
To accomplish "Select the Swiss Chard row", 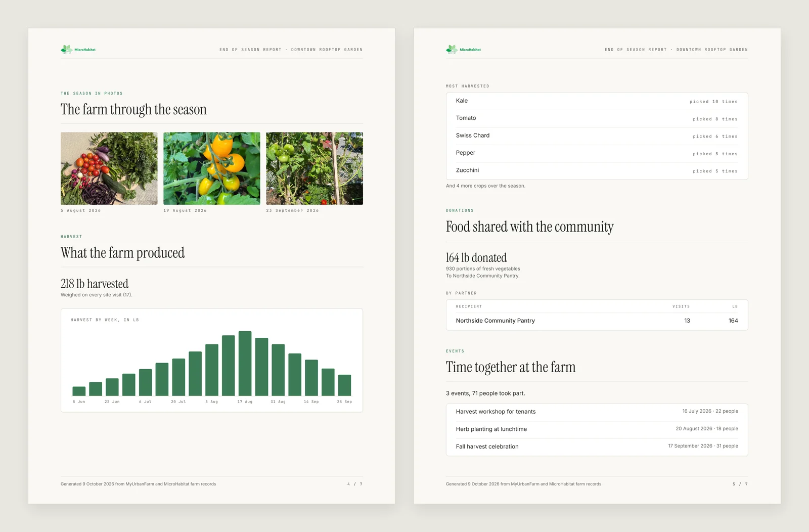I will click(x=597, y=136).
